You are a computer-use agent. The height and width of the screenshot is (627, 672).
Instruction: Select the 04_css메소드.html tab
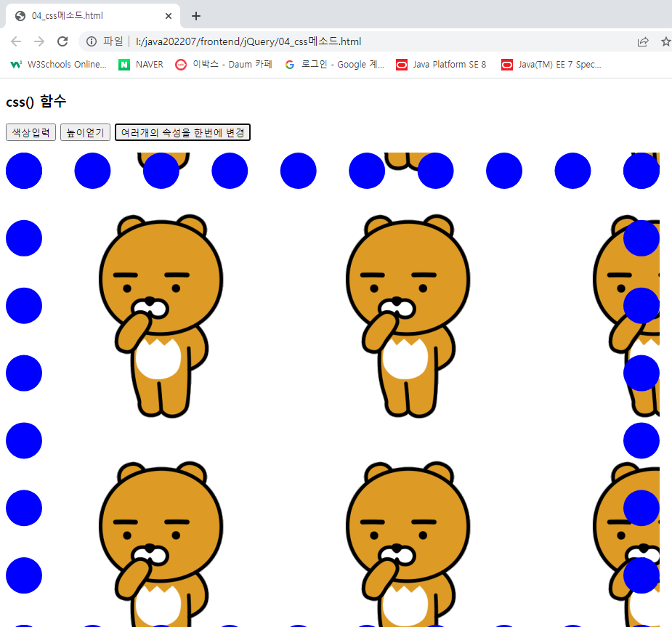92,16
